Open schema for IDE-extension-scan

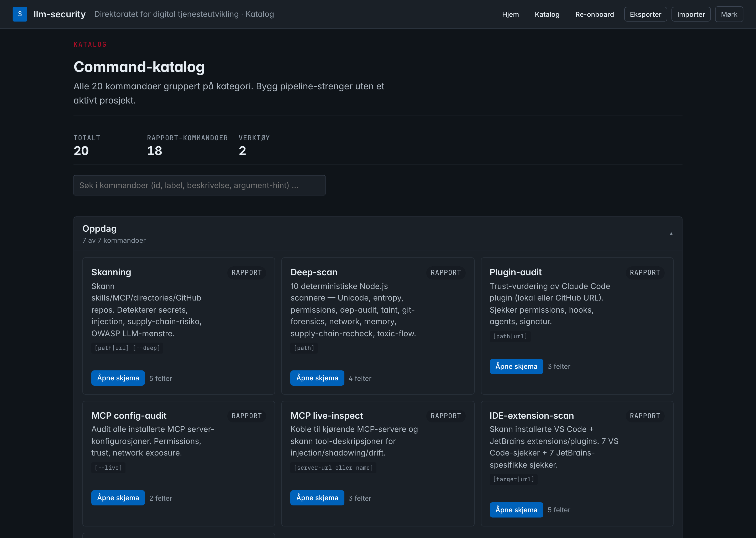(x=516, y=510)
